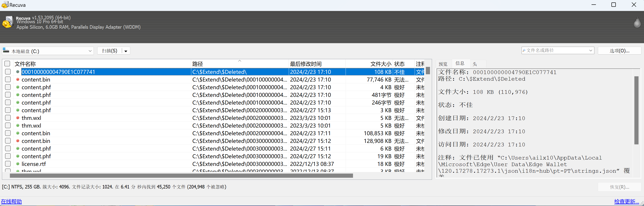Click the local disk C: drive icon
The image size is (644, 206).
point(6,50)
